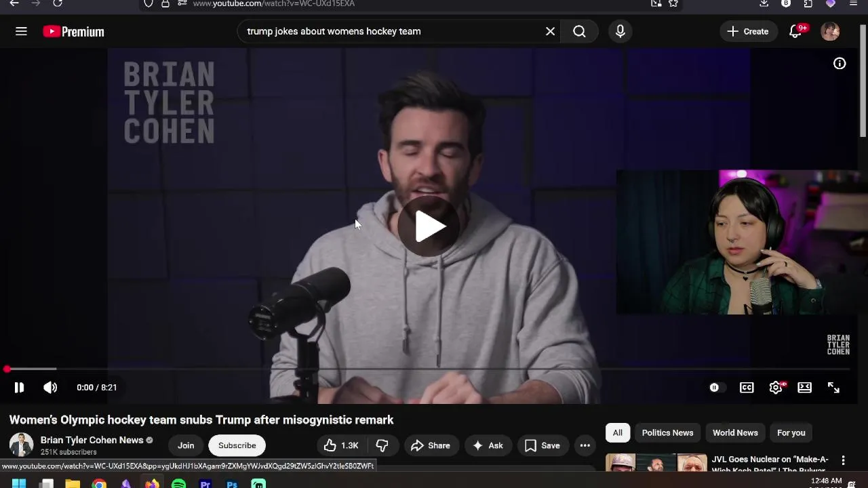Click the red playhead scrubber dot

click(x=7, y=369)
